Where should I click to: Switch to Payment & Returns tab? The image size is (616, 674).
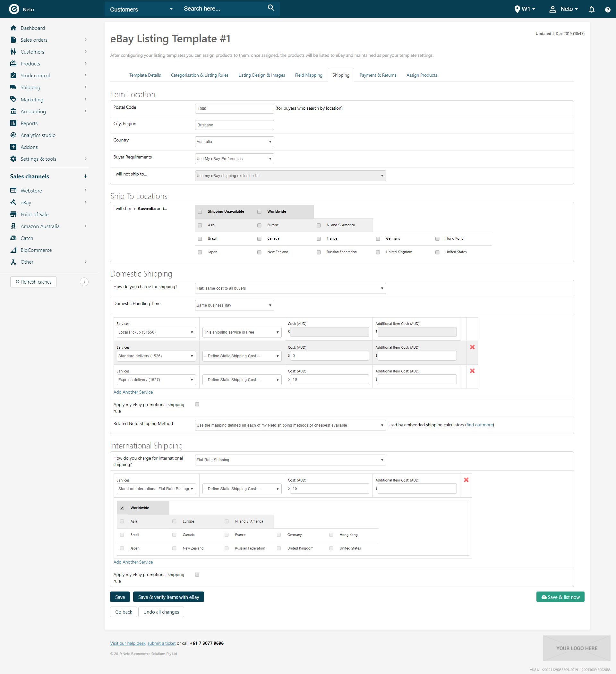tap(378, 75)
